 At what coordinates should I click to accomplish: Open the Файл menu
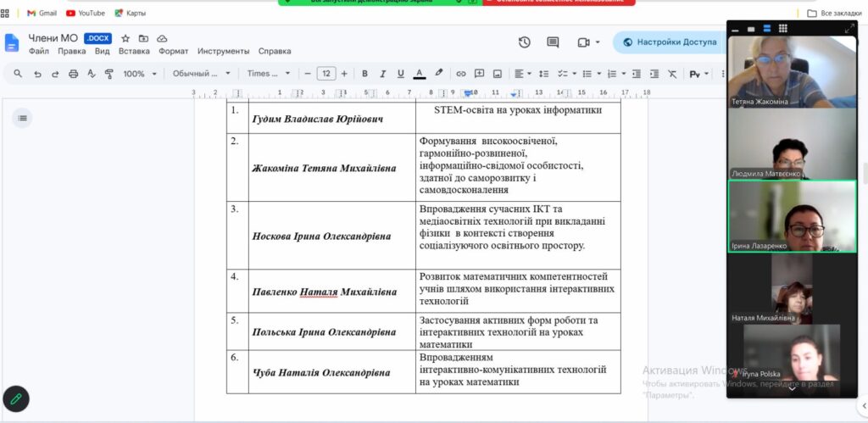[39, 51]
